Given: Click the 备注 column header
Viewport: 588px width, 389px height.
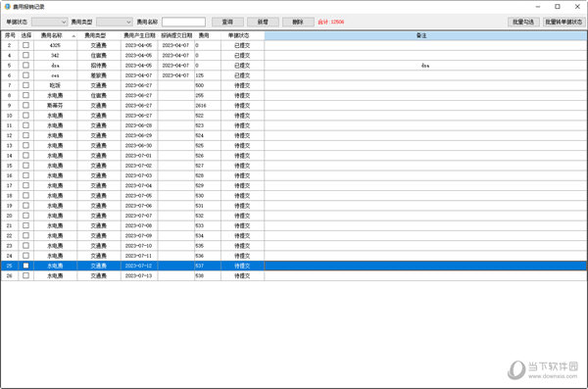Looking at the screenshot, I should click(425, 35).
